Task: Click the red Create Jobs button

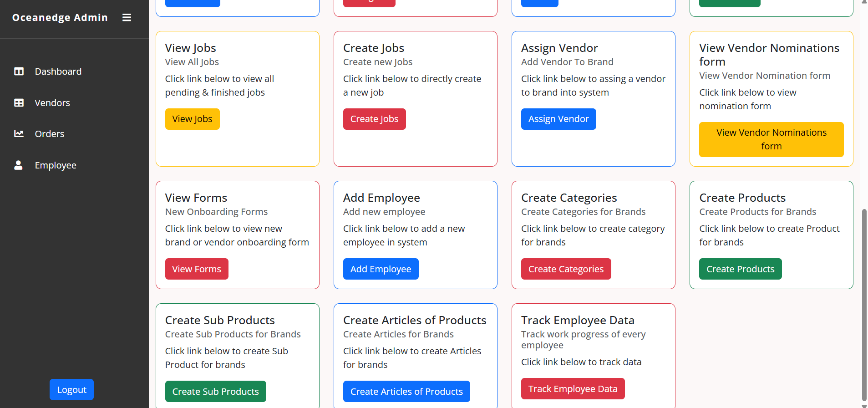Action: pos(374,119)
